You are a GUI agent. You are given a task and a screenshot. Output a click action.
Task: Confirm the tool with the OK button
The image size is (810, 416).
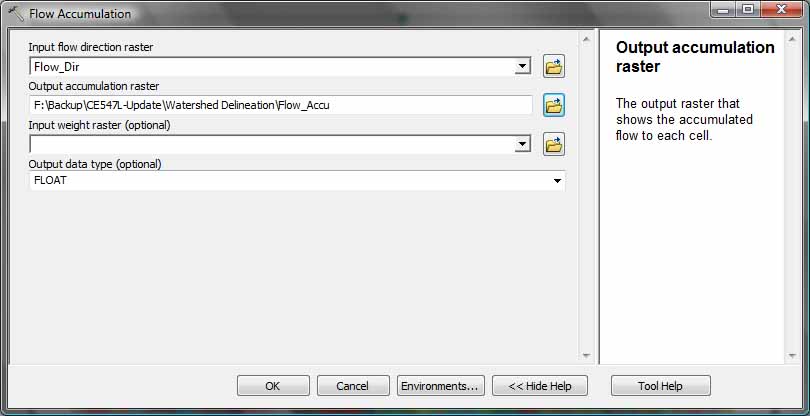(273, 386)
